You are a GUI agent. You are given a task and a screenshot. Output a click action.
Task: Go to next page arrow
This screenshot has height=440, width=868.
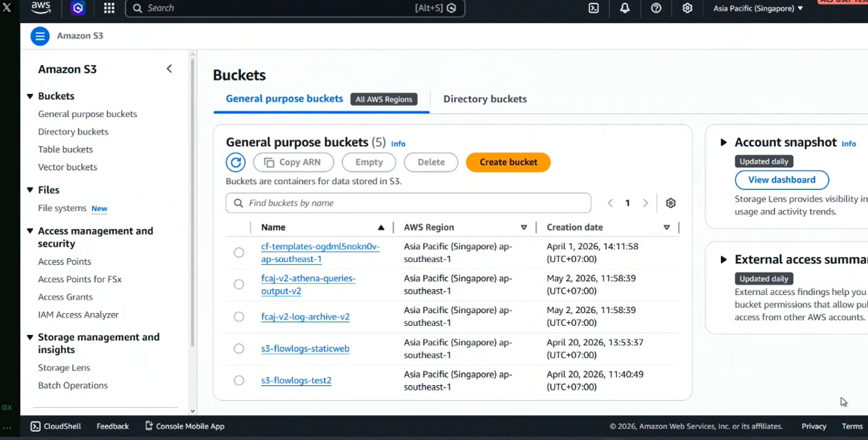[x=645, y=203]
